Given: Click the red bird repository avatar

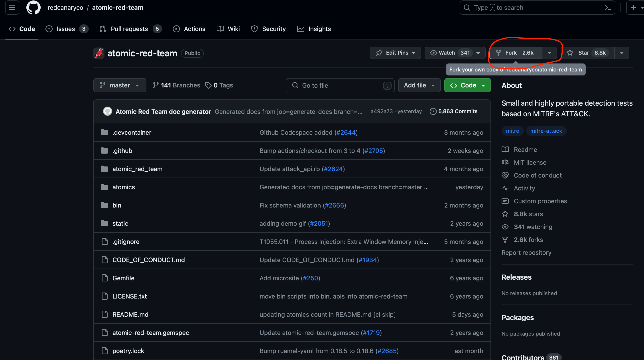Looking at the screenshot, I should [x=99, y=53].
